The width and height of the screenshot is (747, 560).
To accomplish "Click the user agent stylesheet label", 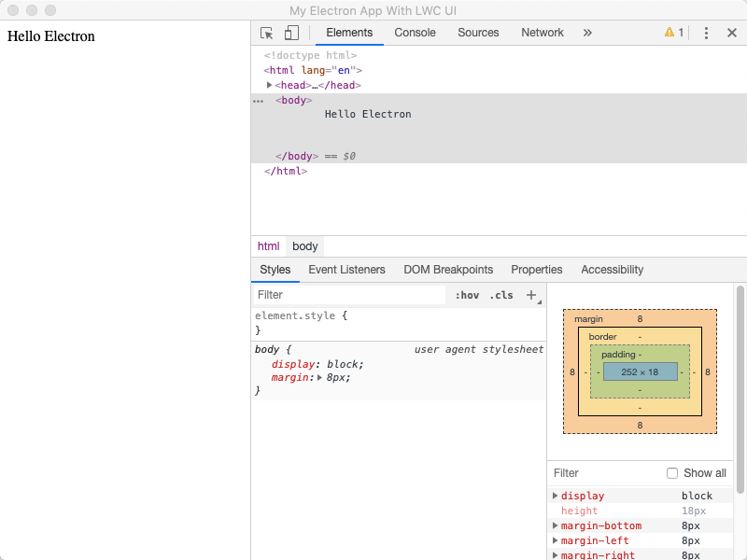I will (x=479, y=349).
